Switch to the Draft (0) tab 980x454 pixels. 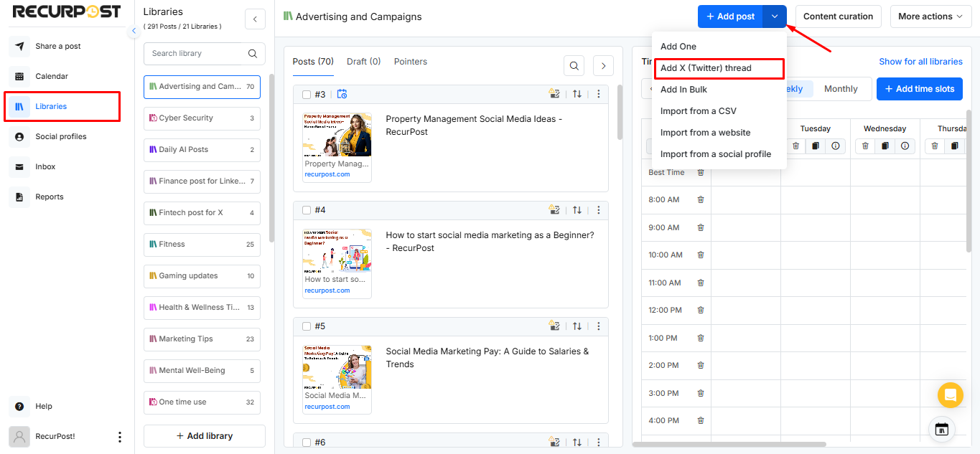[x=364, y=62]
